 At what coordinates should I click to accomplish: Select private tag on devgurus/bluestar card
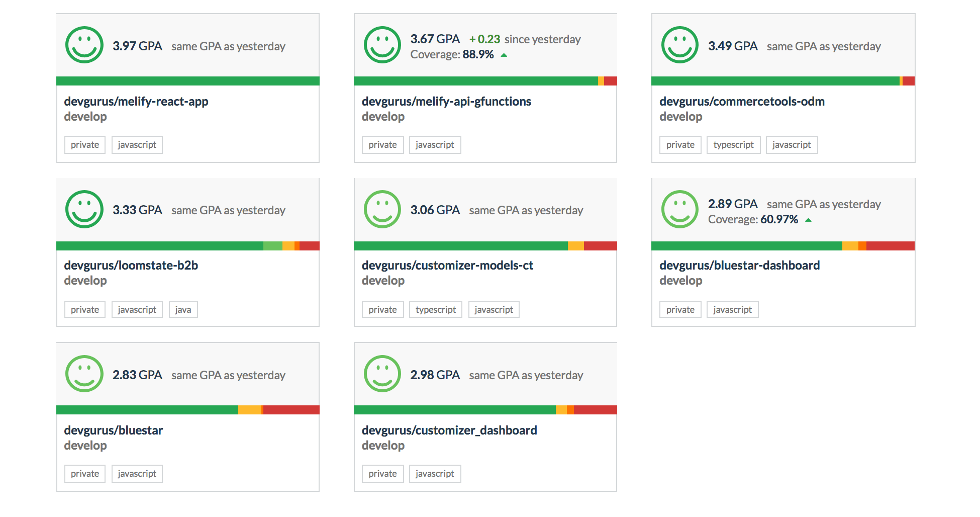point(85,474)
